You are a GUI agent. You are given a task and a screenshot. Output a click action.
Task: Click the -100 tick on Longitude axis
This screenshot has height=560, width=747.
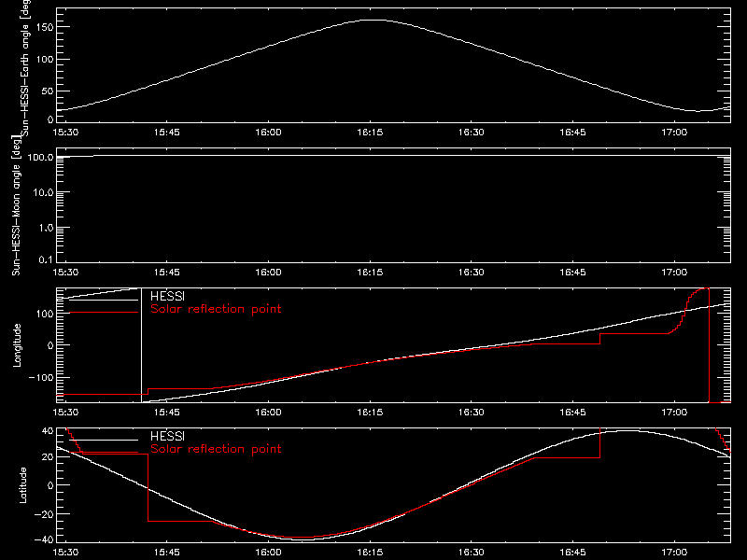(41, 377)
